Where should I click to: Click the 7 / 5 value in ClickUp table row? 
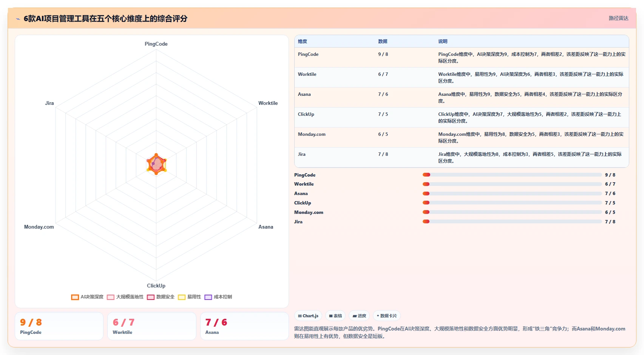383,114
